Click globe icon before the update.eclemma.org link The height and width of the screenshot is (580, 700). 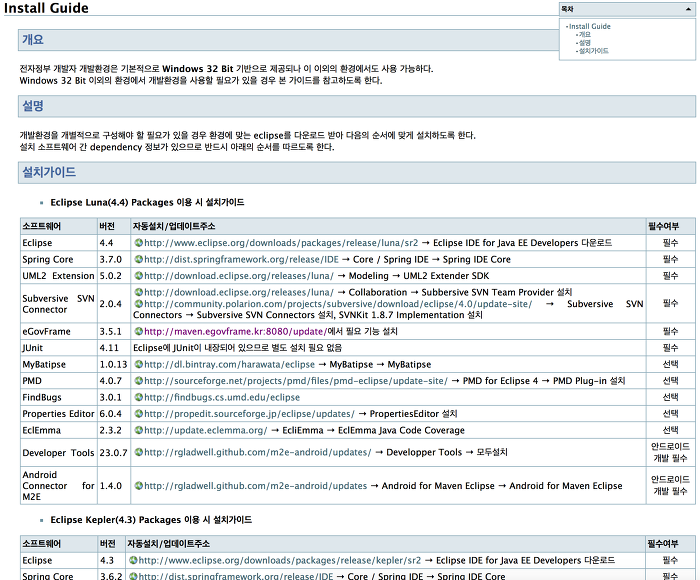[139, 430]
